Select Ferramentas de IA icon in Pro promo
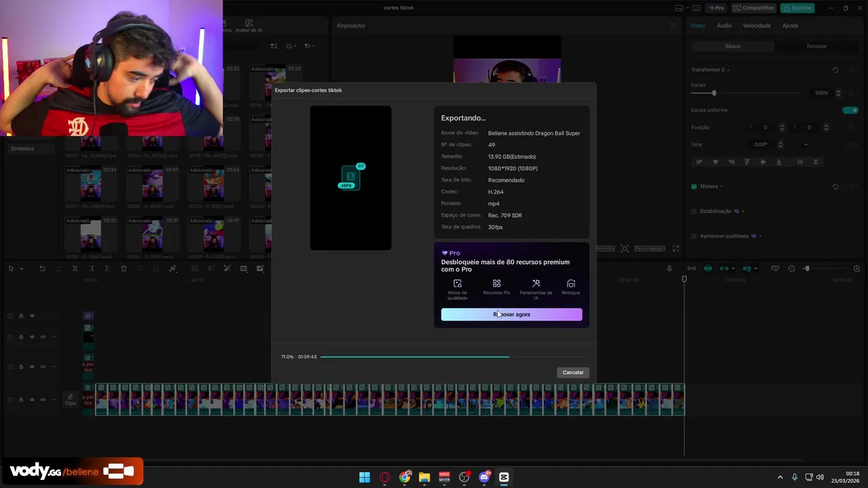 (536, 283)
